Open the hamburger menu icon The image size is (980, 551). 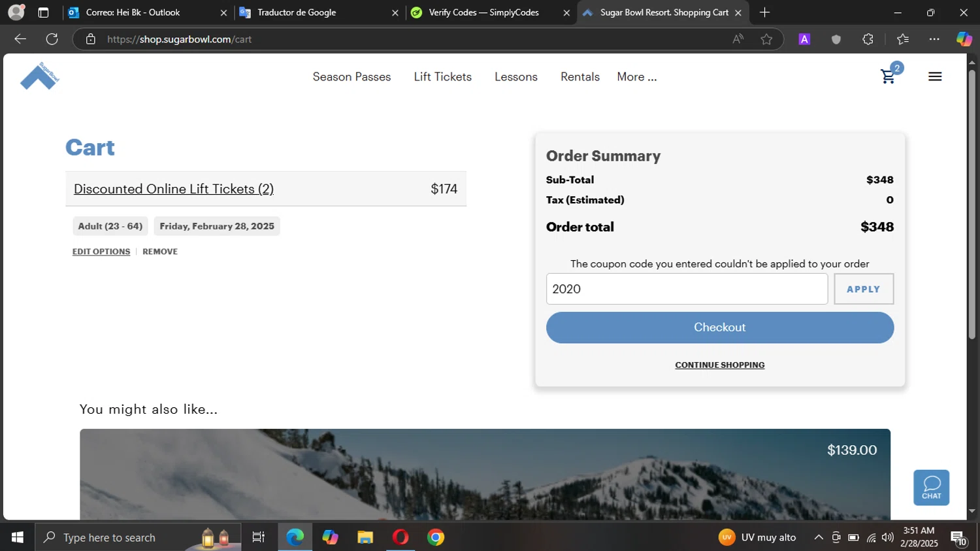[x=935, y=76]
